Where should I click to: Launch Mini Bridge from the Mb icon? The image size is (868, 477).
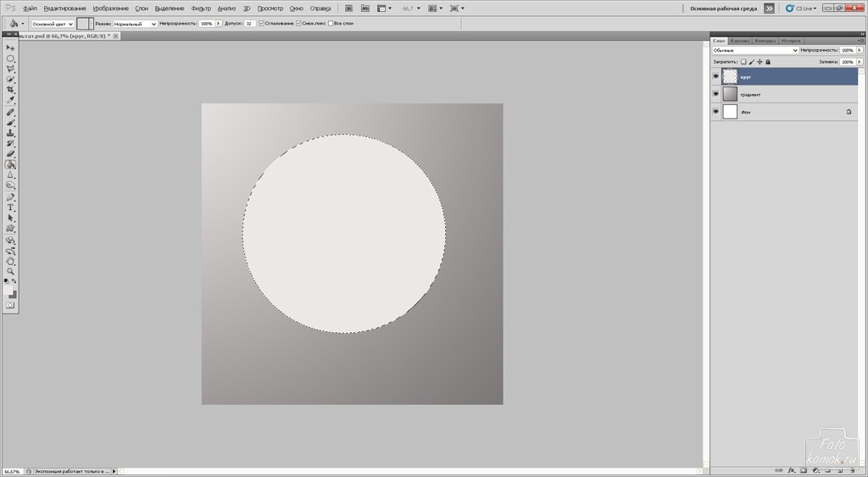[364, 8]
